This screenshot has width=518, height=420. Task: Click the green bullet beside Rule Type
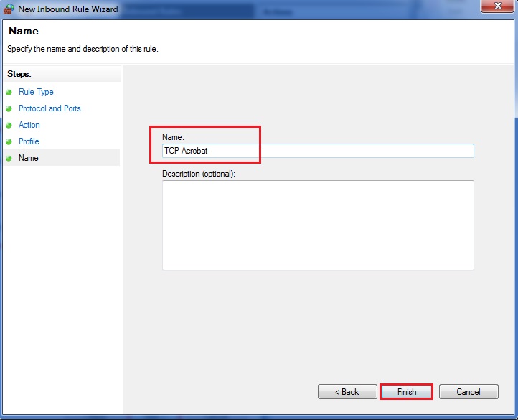pyautogui.click(x=9, y=93)
